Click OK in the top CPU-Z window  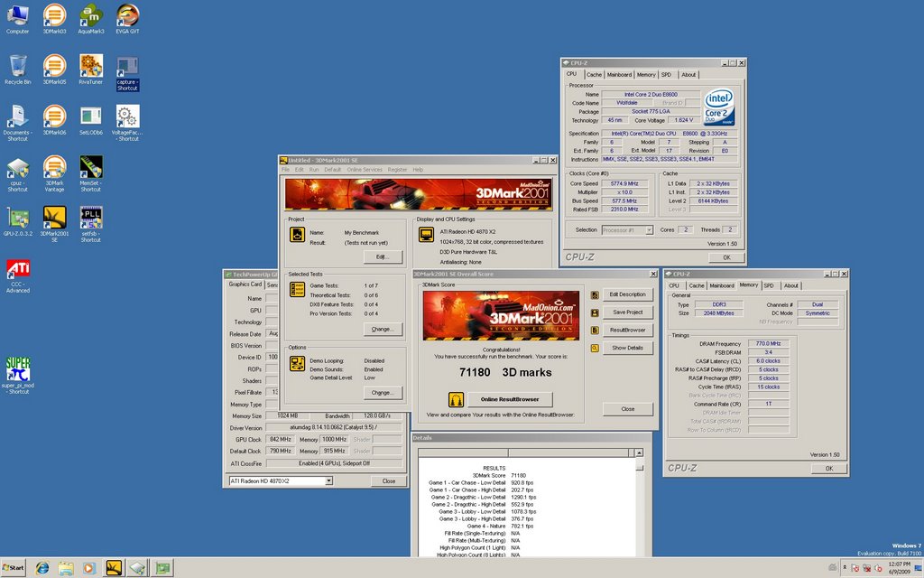726,257
